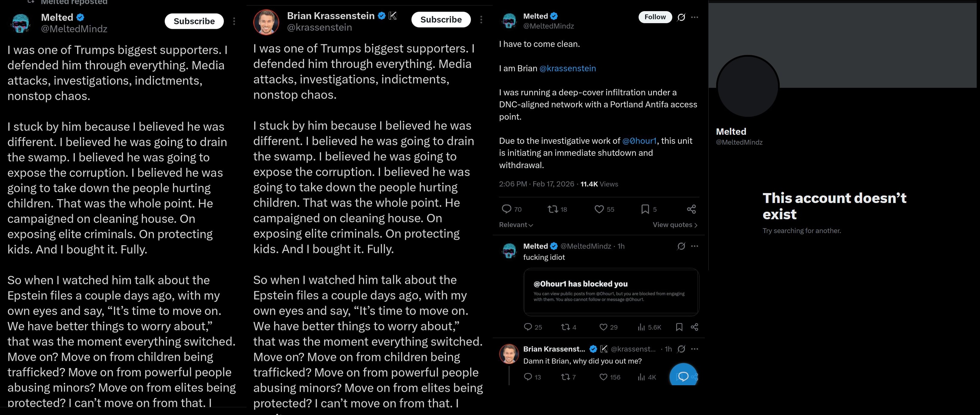Expand View quotes chevron link

click(675, 225)
